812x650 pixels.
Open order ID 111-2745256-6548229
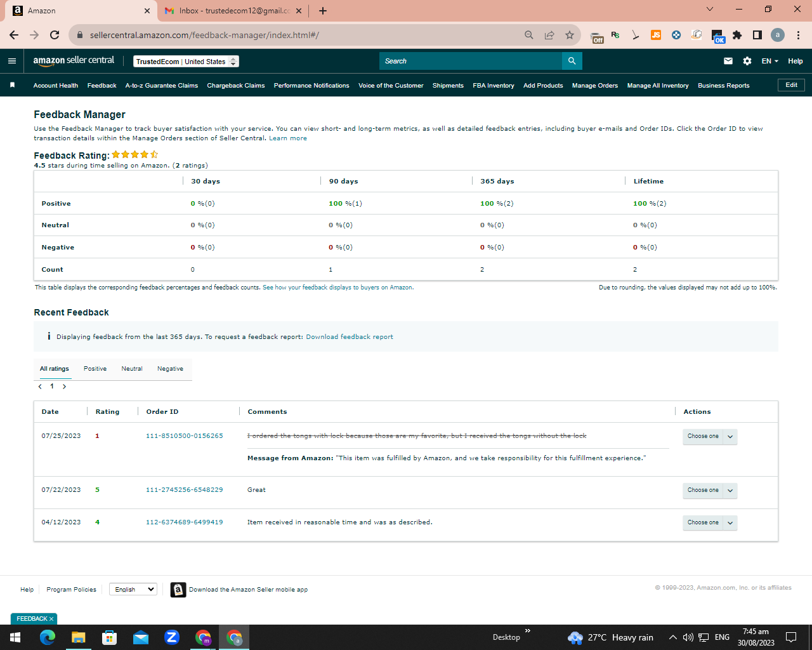point(185,490)
